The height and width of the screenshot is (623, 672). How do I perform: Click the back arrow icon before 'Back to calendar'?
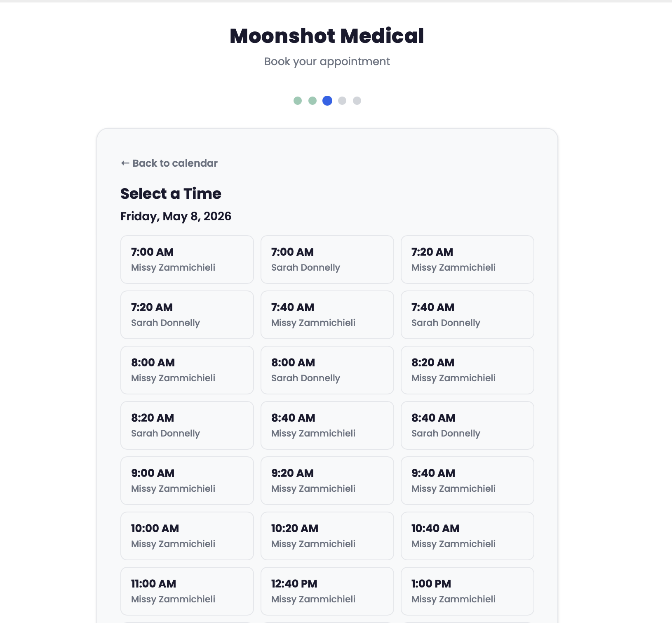coord(125,163)
